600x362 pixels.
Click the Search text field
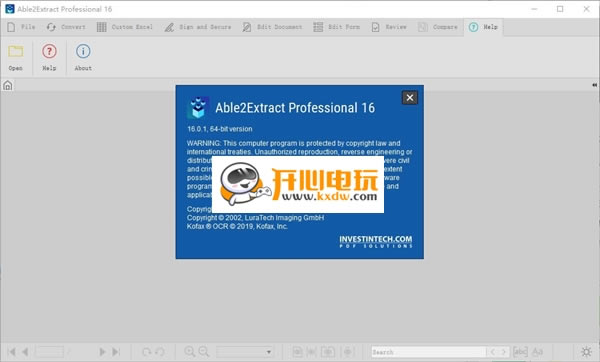pyautogui.click(x=429, y=352)
